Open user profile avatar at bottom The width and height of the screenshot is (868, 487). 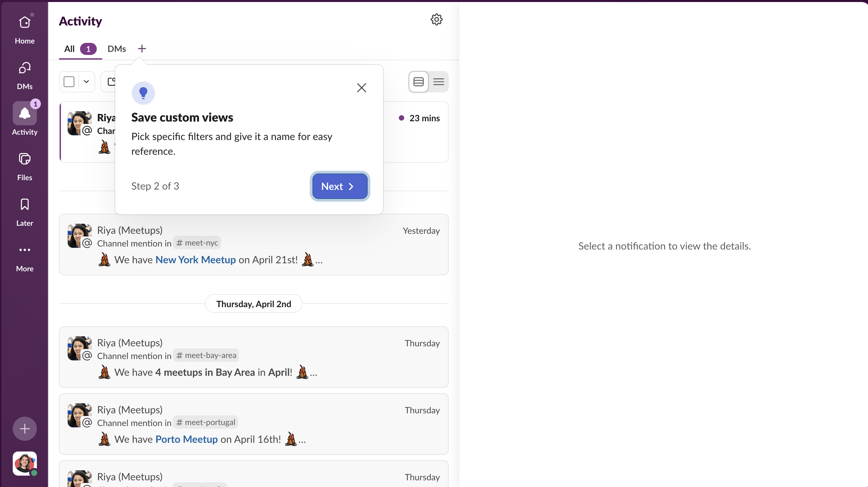[24, 463]
